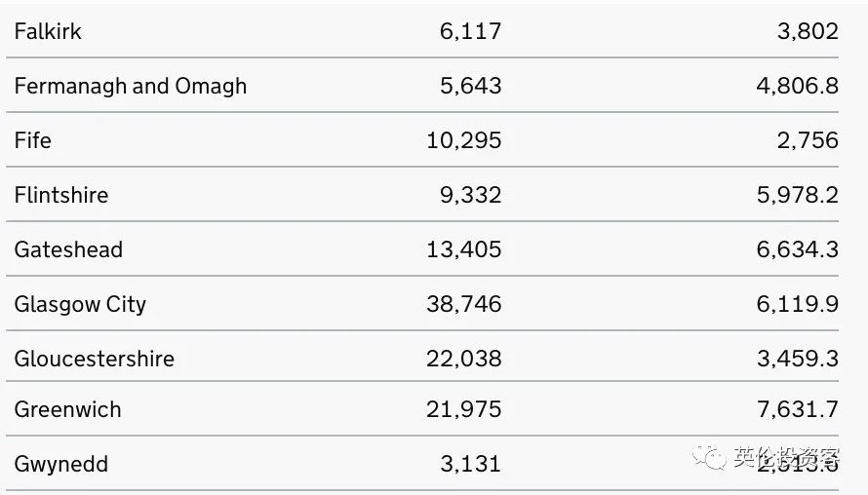
Task: Click the 10,295 figure for Fife
Action: tap(464, 140)
